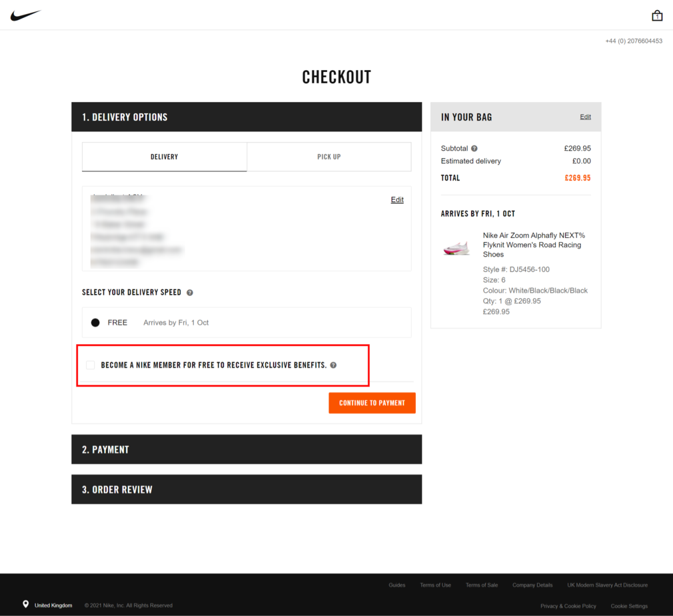Screen dimensions: 673x616
Task: Click the delivery speed help icon
Action: pos(190,293)
